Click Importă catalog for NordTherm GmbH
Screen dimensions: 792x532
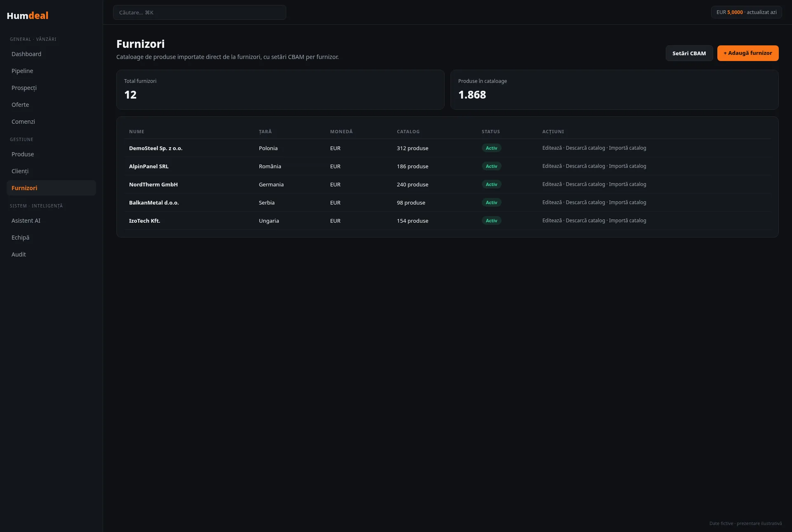(x=627, y=184)
